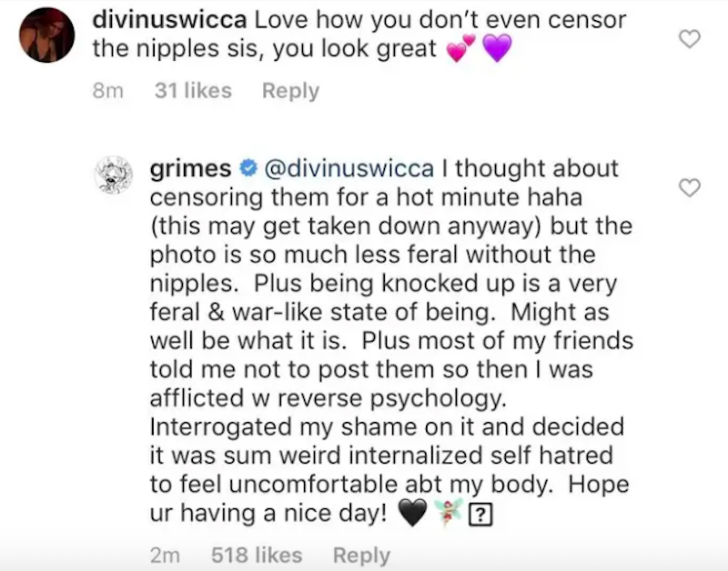
Task: View the 518 likes list
Action: [257, 555]
